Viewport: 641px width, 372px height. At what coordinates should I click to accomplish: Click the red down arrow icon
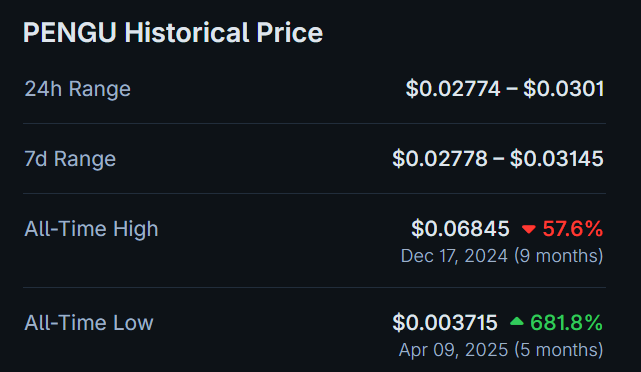pyautogui.click(x=529, y=229)
